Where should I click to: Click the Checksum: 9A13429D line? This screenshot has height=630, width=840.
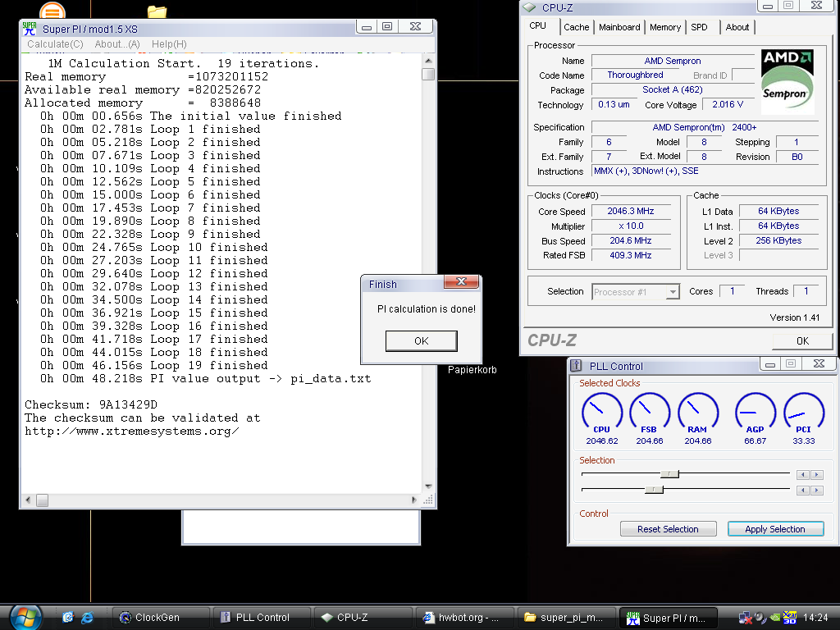coord(91,404)
